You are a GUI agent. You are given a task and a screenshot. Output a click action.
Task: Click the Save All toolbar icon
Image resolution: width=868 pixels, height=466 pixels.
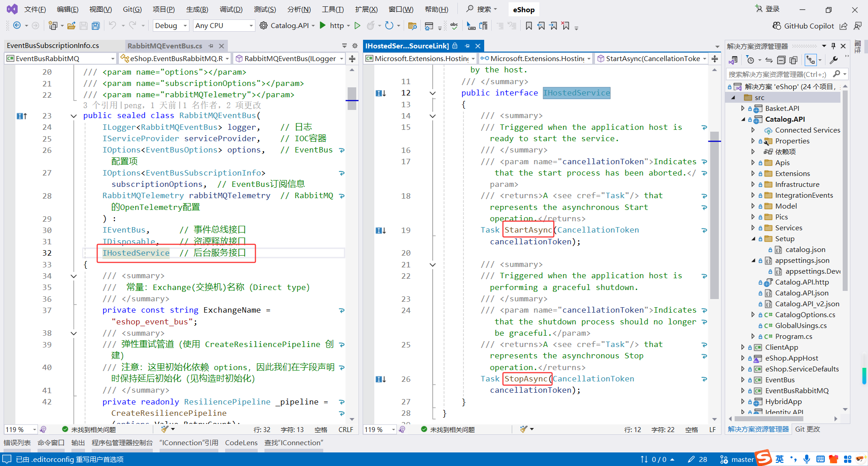point(96,26)
